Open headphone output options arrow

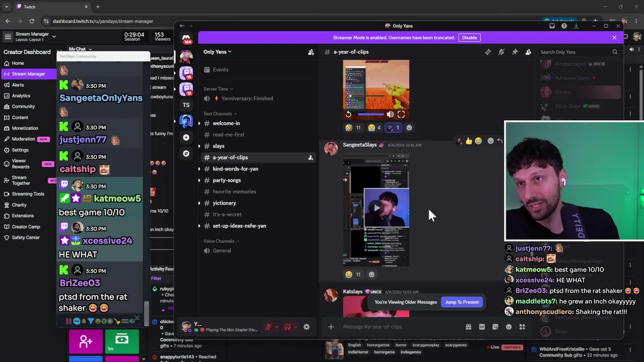point(295,327)
